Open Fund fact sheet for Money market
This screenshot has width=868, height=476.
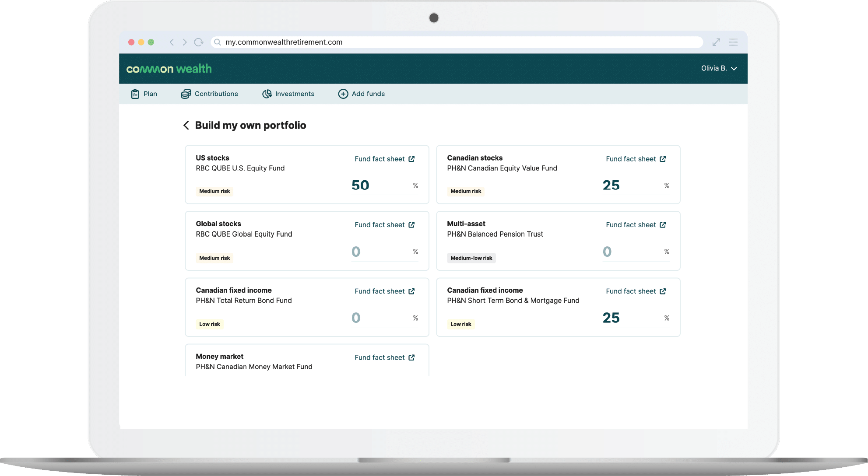(384, 357)
